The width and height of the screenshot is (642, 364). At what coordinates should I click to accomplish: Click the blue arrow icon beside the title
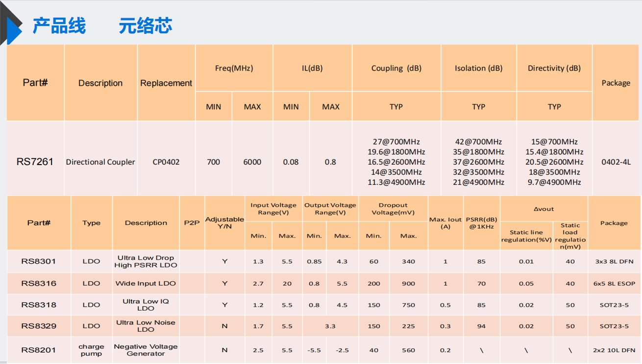click(13, 30)
